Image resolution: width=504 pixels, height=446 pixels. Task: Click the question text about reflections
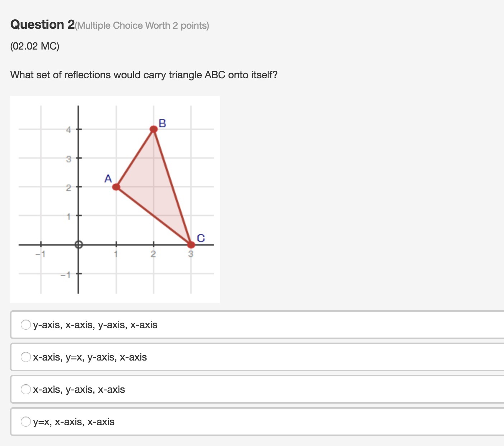(144, 75)
